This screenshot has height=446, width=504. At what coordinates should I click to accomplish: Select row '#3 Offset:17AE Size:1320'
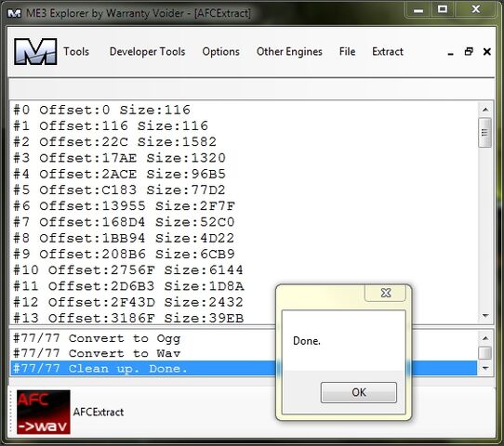coord(245,158)
